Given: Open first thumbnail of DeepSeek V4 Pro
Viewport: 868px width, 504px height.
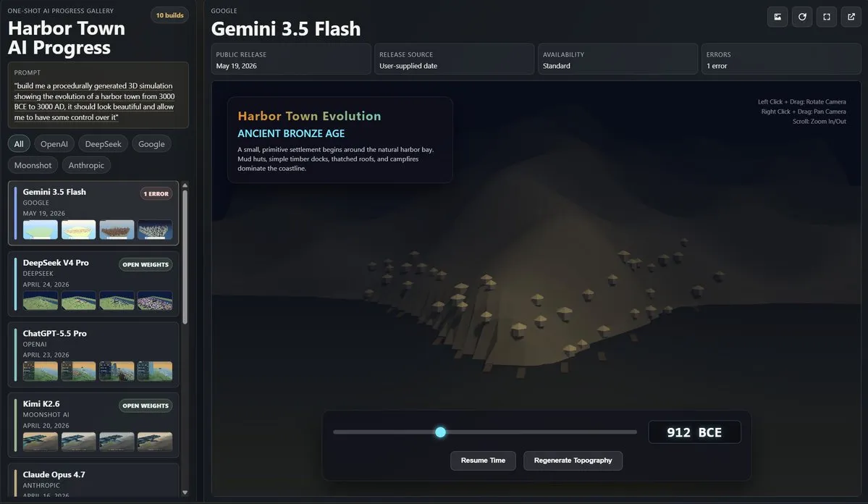Looking at the screenshot, I should pos(41,301).
